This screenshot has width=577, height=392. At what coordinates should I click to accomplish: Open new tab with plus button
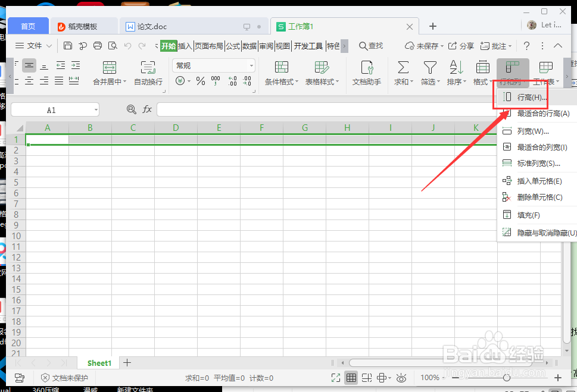pos(433,26)
